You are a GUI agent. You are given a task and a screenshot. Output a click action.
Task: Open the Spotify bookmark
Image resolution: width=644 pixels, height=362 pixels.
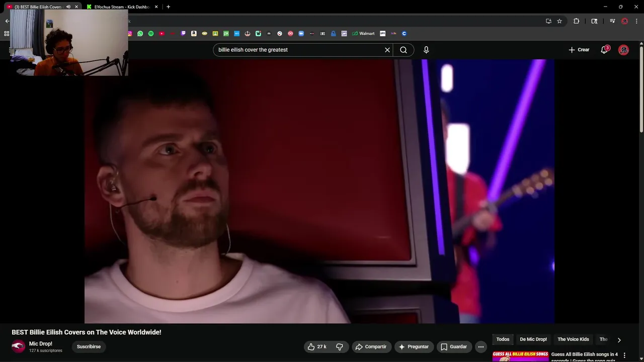tap(151, 34)
